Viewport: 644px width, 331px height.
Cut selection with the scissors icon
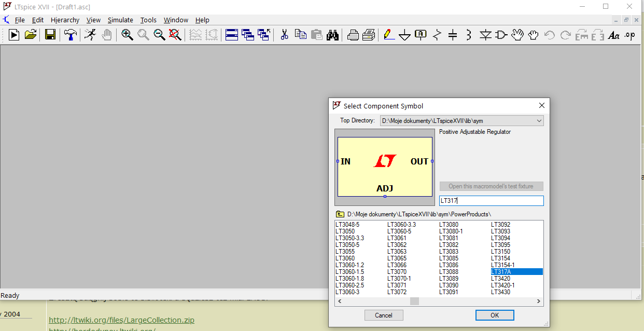(x=284, y=35)
